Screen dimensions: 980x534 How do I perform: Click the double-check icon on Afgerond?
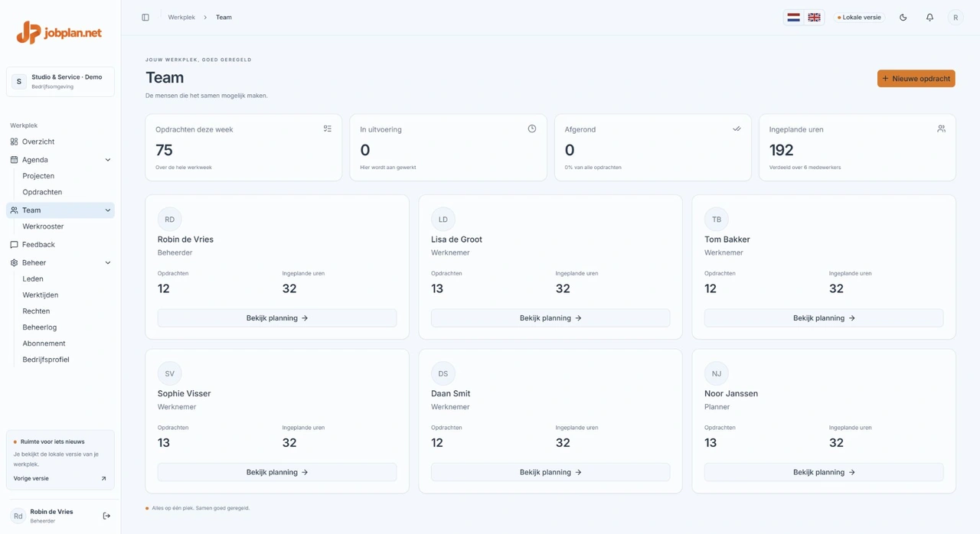pyautogui.click(x=737, y=129)
